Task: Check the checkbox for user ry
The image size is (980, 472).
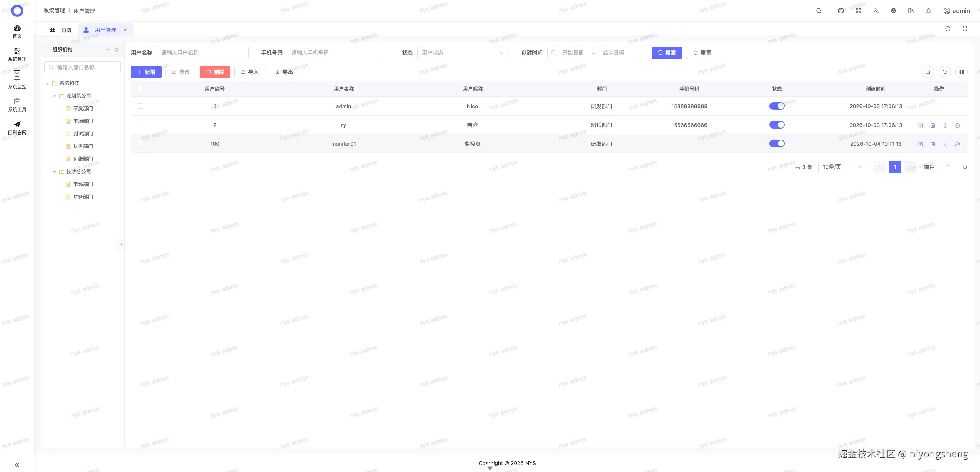Action: click(140, 125)
